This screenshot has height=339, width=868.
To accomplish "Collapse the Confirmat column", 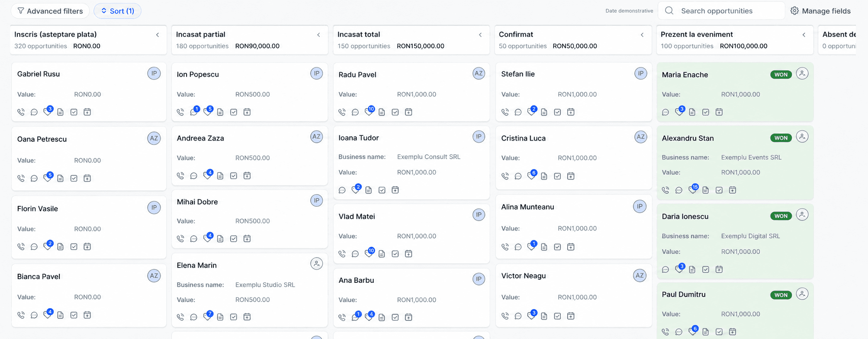I will pyautogui.click(x=642, y=35).
